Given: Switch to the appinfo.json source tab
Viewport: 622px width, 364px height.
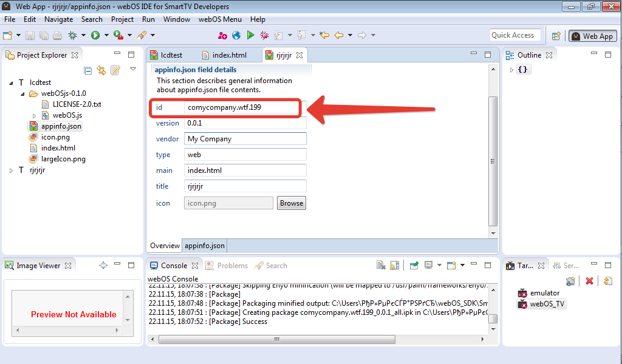Looking at the screenshot, I should click(205, 246).
